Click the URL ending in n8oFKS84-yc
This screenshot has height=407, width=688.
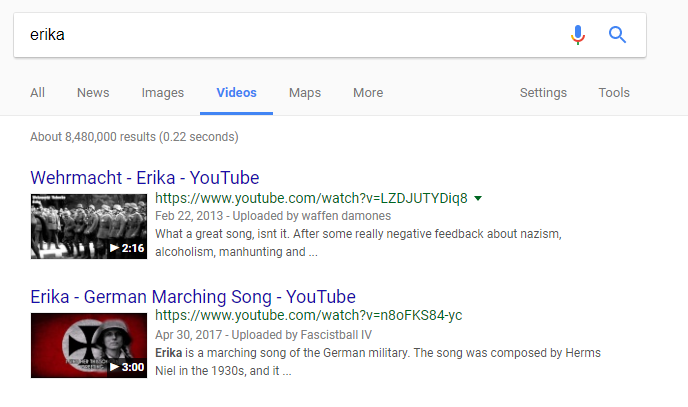pos(308,315)
